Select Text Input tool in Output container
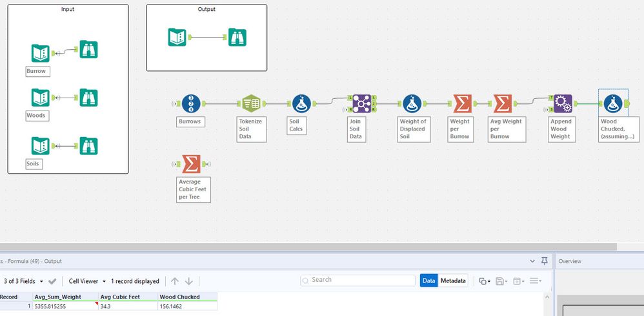Viewport: 644px width, 316px height. (177, 37)
